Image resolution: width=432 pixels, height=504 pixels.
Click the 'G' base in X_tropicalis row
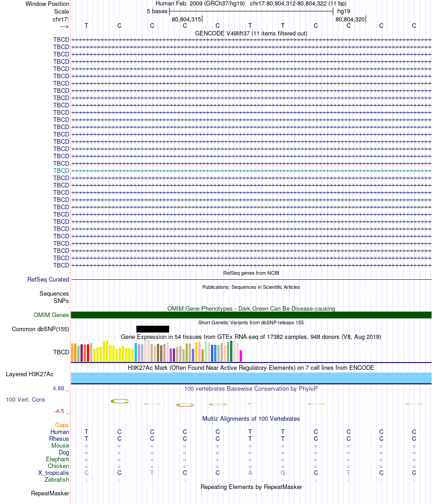[283, 473]
